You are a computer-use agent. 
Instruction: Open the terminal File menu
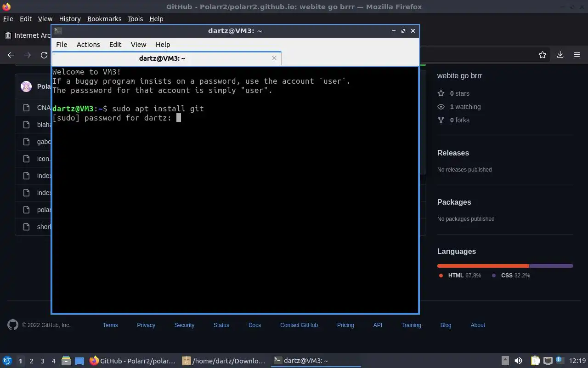pos(62,45)
